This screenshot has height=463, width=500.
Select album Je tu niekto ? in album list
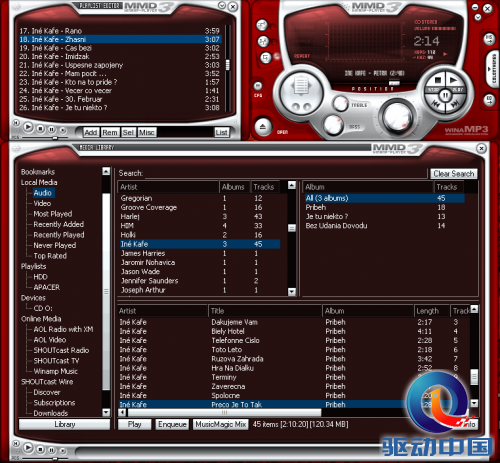click(385, 216)
